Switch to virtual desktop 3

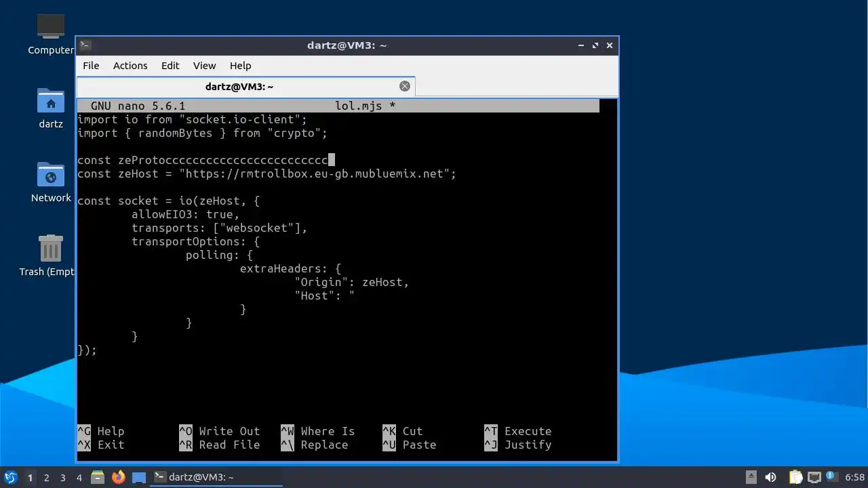[x=62, y=478]
